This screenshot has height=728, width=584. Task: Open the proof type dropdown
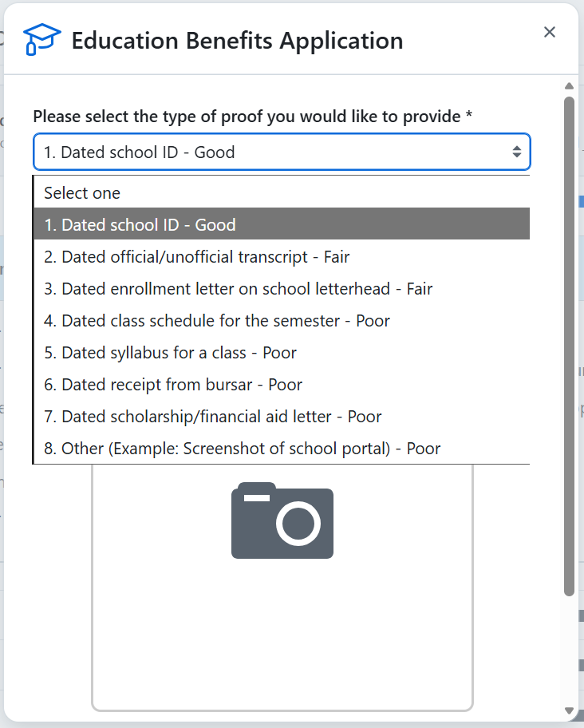tap(271, 152)
